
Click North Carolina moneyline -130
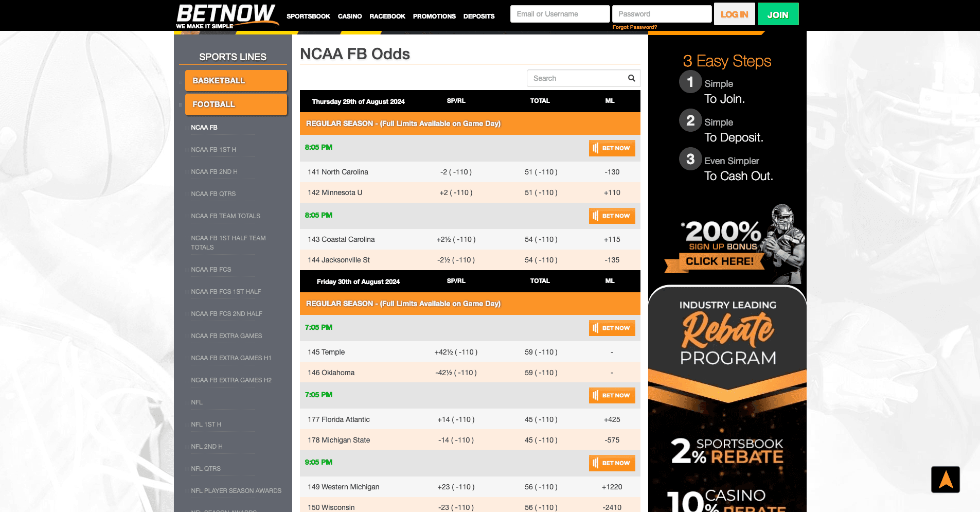612,172
